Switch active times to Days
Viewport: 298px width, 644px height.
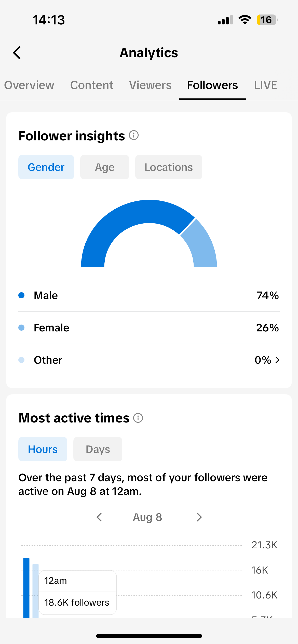[x=98, y=449]
